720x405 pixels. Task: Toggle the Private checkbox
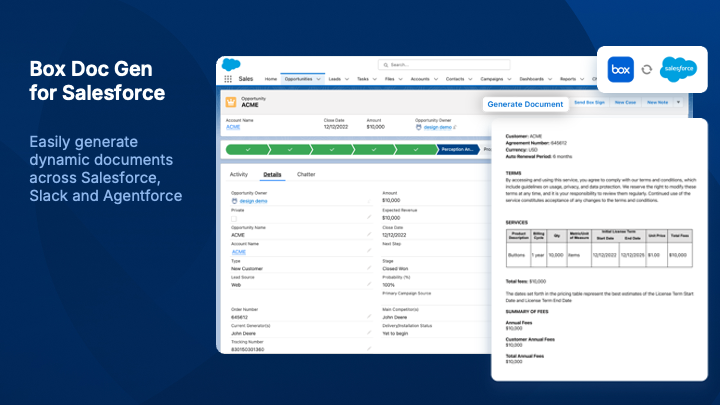234,217
